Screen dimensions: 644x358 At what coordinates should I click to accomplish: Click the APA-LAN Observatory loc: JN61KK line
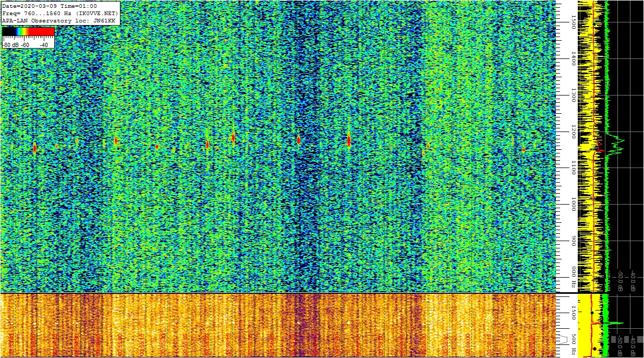59,20
